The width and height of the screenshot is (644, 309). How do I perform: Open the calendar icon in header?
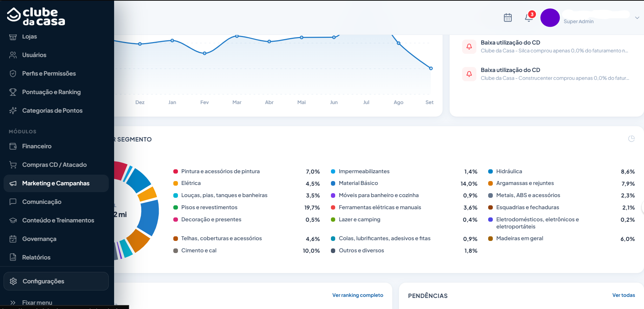pyautogui.click(x=508, y=17)
